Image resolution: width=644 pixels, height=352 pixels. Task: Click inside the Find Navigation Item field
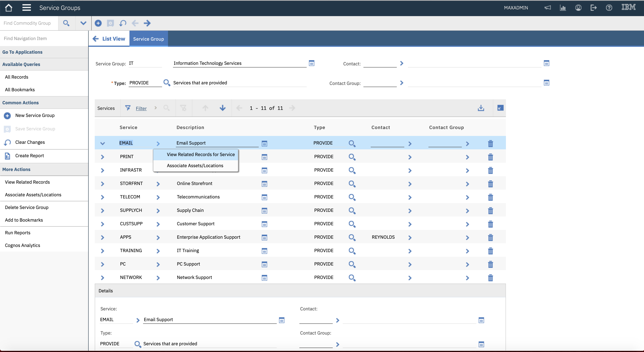38,38
